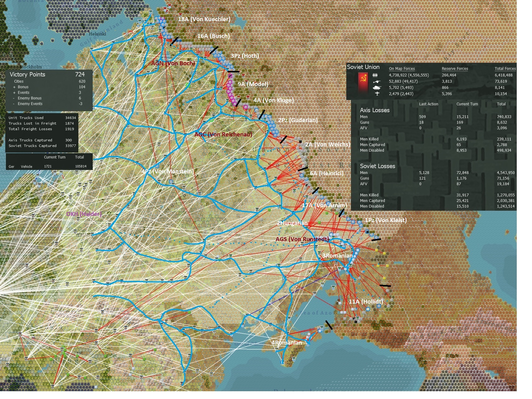The width and height of the screenshot is (532, 399).
Task: Select Axis Men Captured total 2,788
Action: (x=502, y=145)
